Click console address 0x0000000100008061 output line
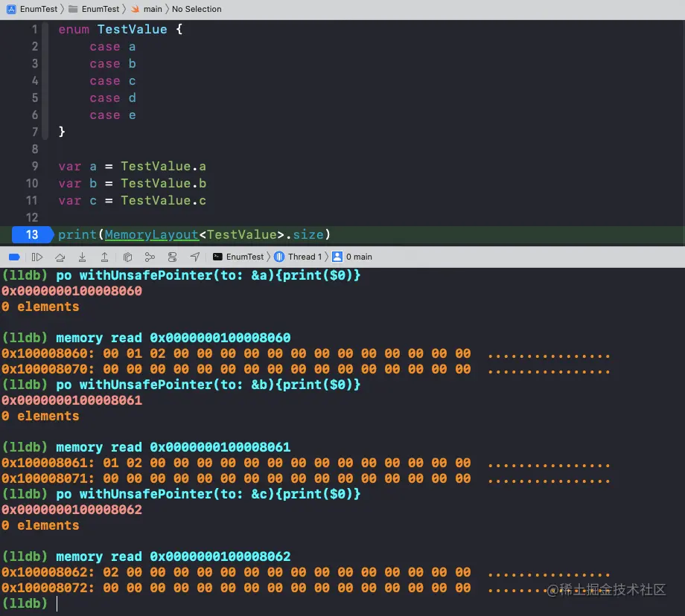This screenshot has height=616, width=685. coord(72,400)
